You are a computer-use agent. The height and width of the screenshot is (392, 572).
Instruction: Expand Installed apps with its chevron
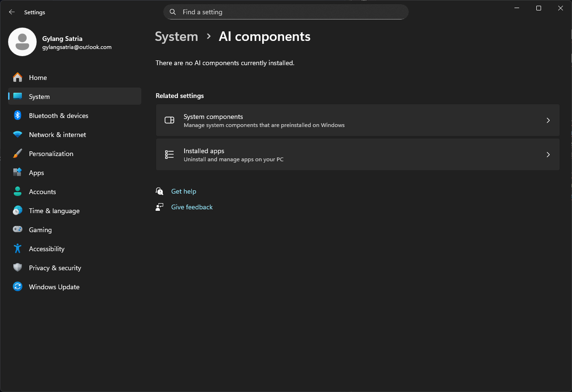pos(548,155)
